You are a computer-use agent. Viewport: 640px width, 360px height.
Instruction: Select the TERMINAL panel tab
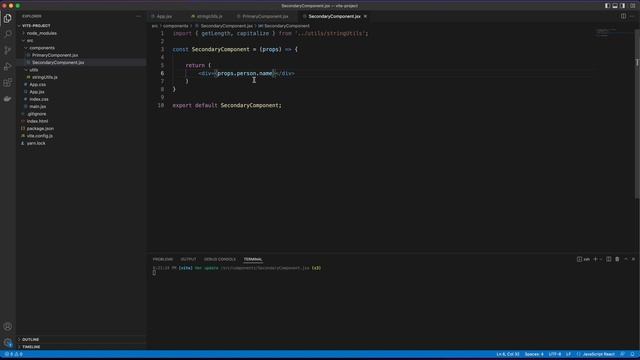tap(253, 259)
